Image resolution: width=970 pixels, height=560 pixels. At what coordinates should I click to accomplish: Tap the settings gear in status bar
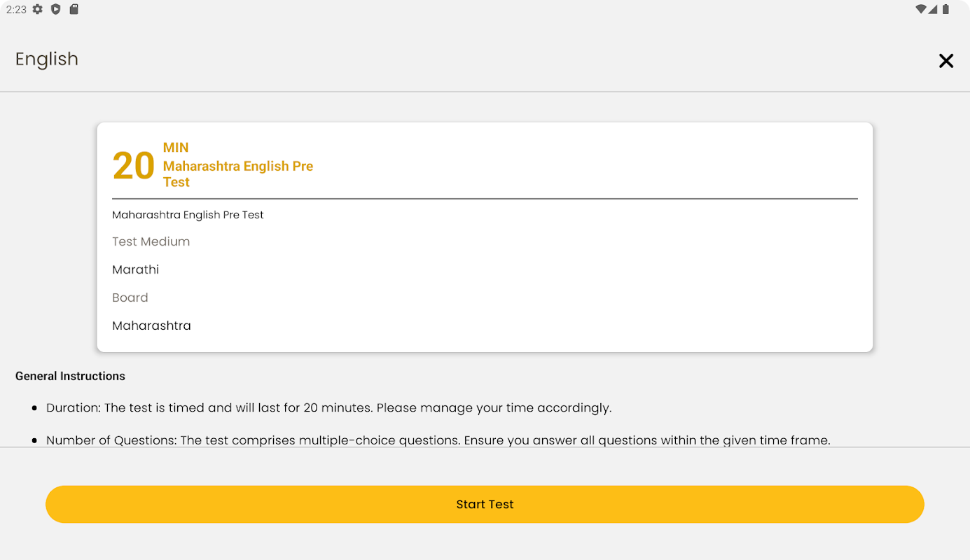point(38,9)
